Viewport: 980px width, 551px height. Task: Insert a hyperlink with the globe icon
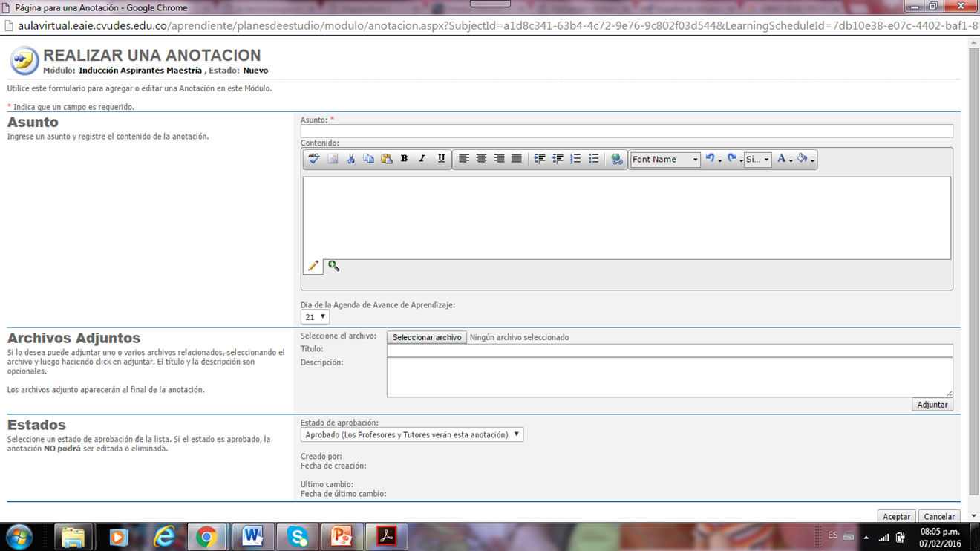(616, 159)
